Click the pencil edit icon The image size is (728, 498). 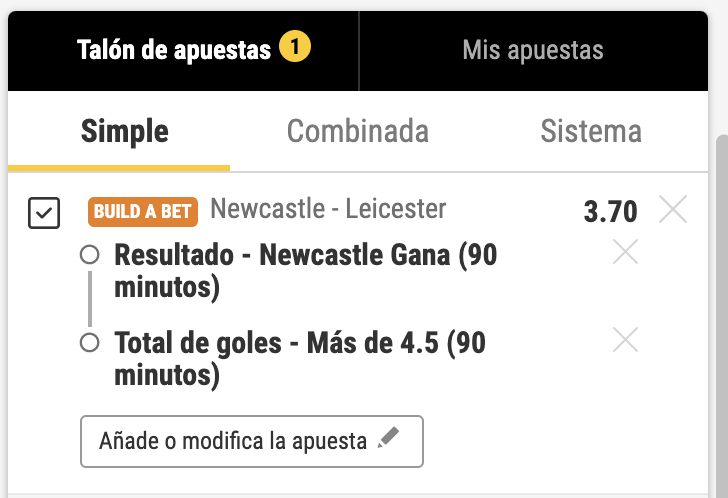(x=388, y=440)
